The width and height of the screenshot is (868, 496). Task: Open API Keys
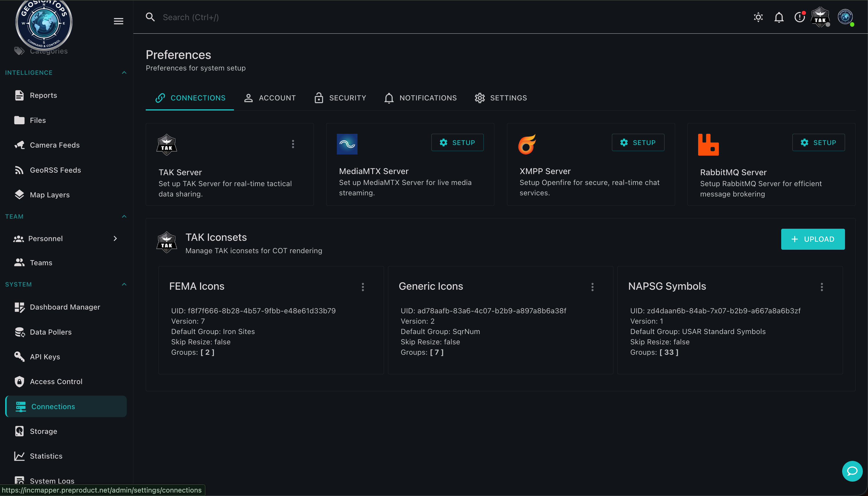click(66, 357)
